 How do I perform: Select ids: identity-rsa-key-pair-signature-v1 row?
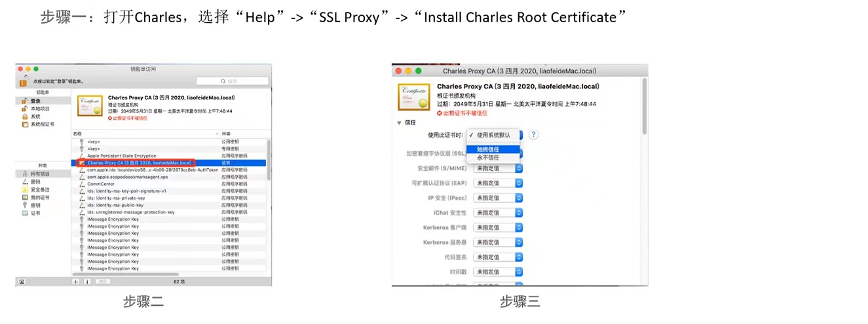pos(169,191)
